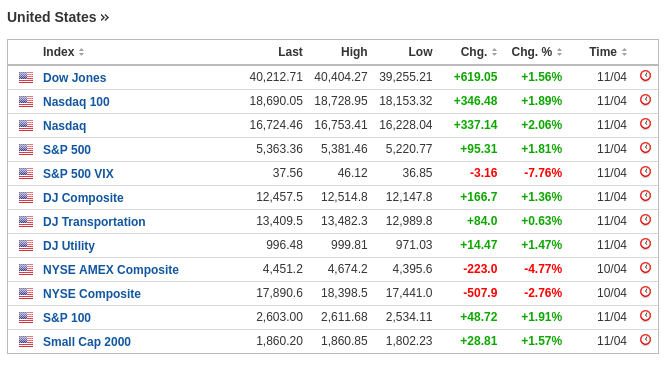The height and width of the screenshot is (370, 669).
Task: Click the US flag in Nasdaq row
Action: tap(26, 125)
